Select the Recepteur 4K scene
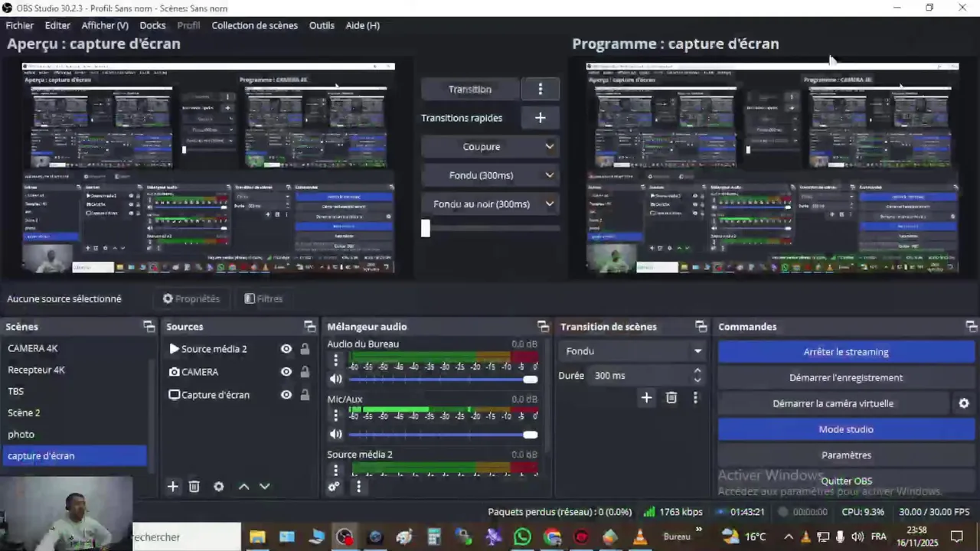Viewport: 980px width, 551px height. pyautogui.click(x=73, y=370)
